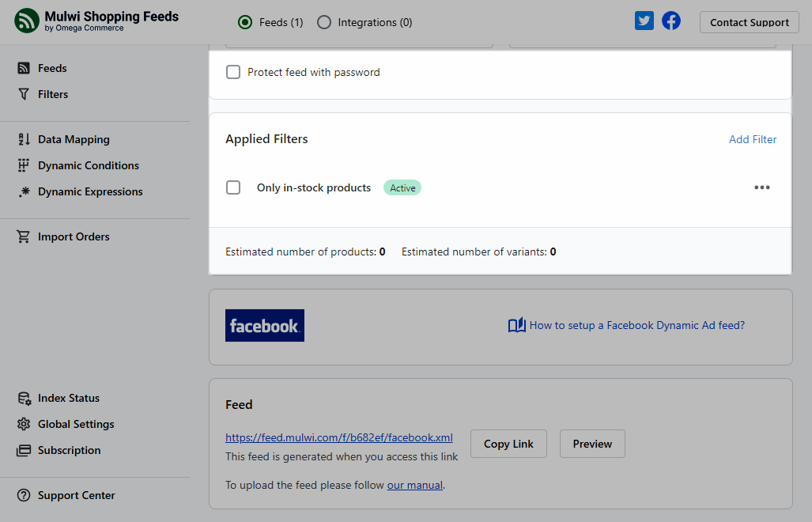The width and height of the screenshot is (812, 522).
Task: Select the Integrations (0) radio option
Action: (x=324, y=23)
